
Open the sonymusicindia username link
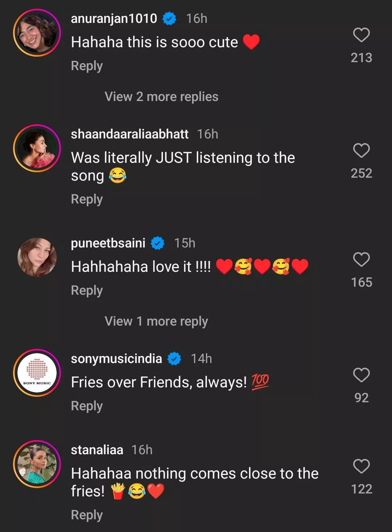pos(116,359)
